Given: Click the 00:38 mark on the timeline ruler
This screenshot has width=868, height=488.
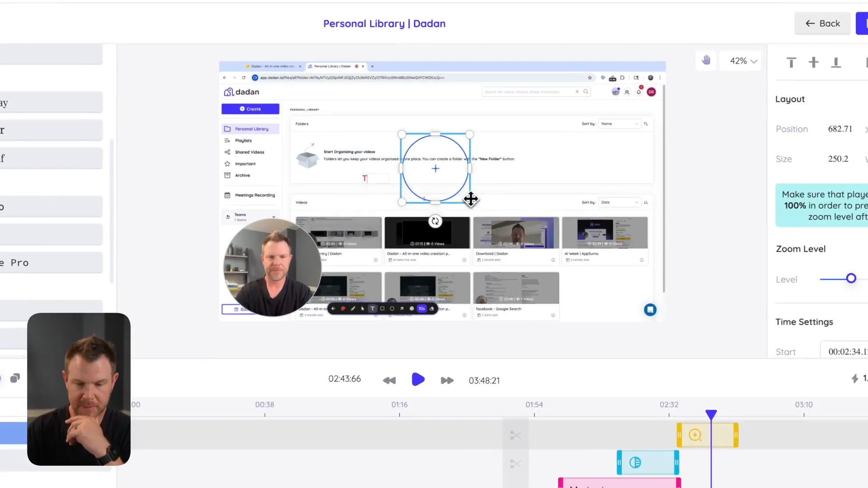Looking at the screenshot, I should (264, 404).
